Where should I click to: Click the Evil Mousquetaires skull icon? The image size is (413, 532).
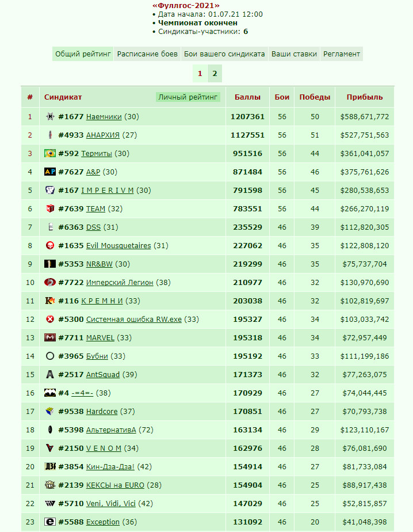point(50,245)
